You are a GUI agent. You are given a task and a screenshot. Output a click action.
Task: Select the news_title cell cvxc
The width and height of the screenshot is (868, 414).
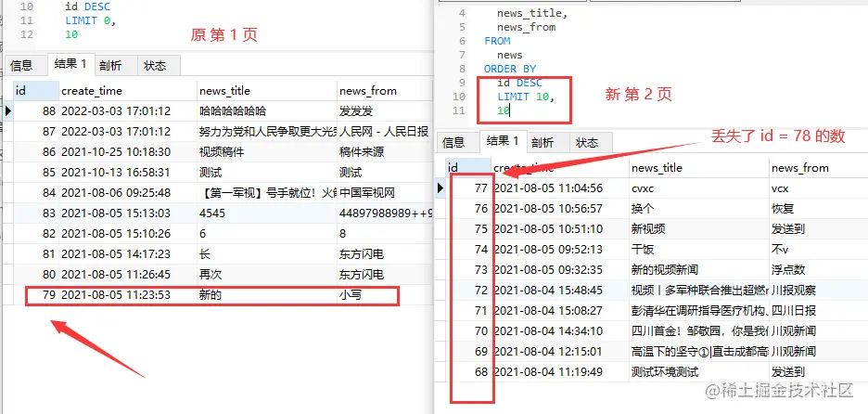coord(699,188)
